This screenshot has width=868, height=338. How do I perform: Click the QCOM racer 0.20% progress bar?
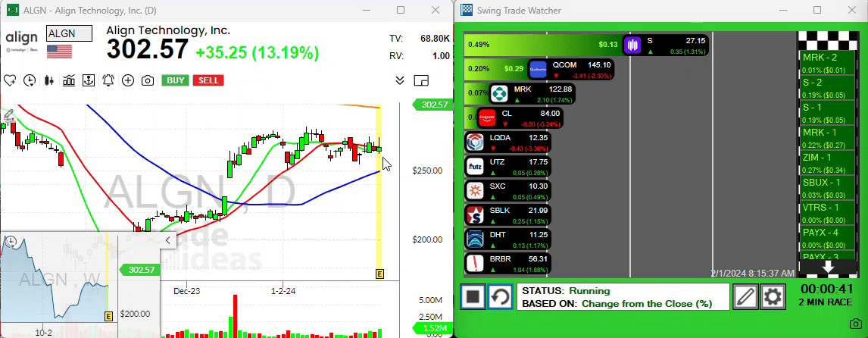[x=497, y=69]
